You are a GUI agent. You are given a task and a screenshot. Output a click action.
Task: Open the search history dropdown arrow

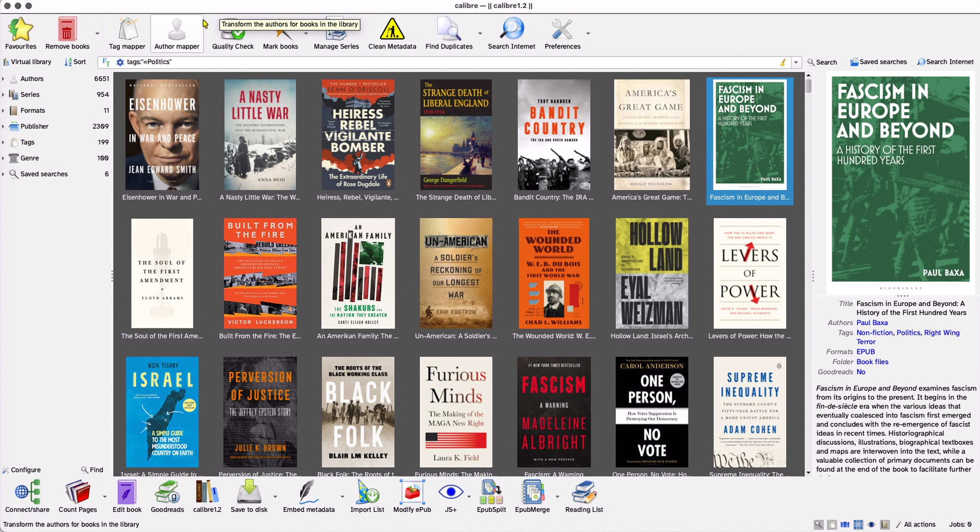click(796, 62)
